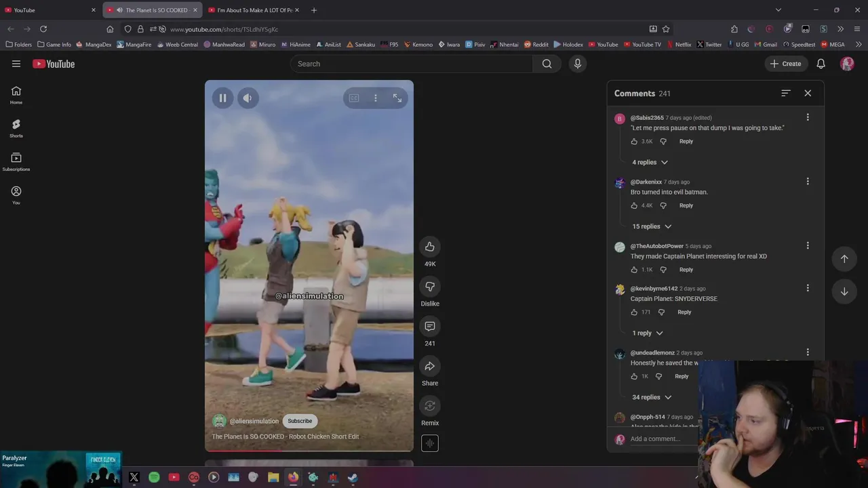Subscribe to @aliensimulation
The height and width of the screenshot is (488, 868).
(x=300, y=421)
